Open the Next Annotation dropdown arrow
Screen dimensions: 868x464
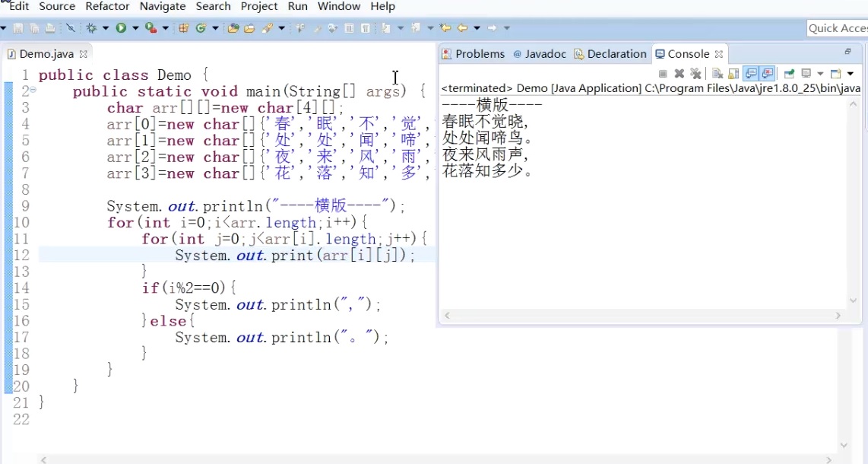click(x=401, y=28)
